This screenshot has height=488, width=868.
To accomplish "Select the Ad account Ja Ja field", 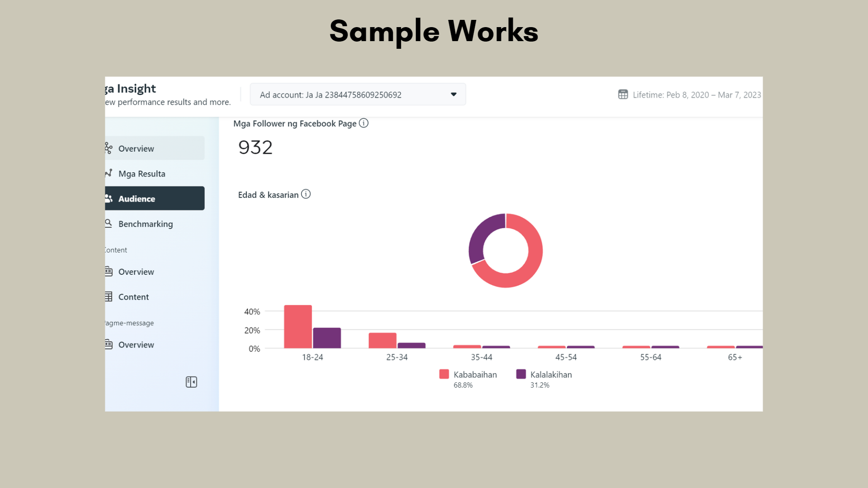I will [x=358, y=94].
